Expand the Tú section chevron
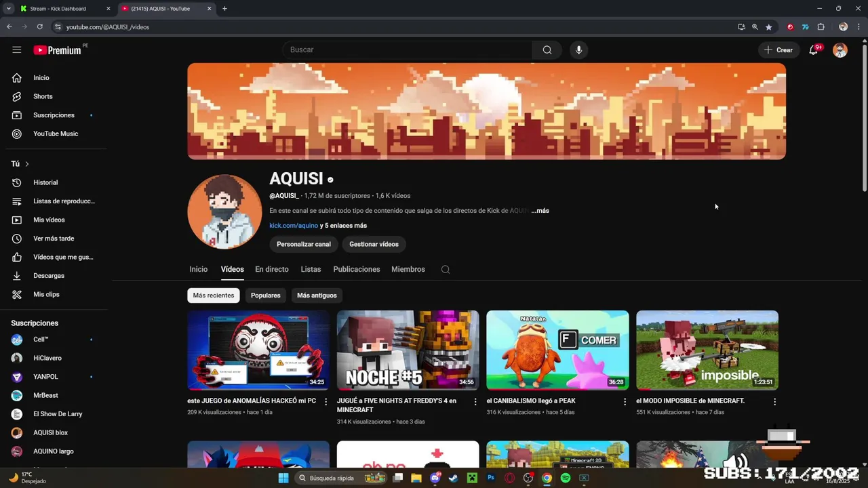The width and height of the screenshot is (868, 488). tap(27, 164)
